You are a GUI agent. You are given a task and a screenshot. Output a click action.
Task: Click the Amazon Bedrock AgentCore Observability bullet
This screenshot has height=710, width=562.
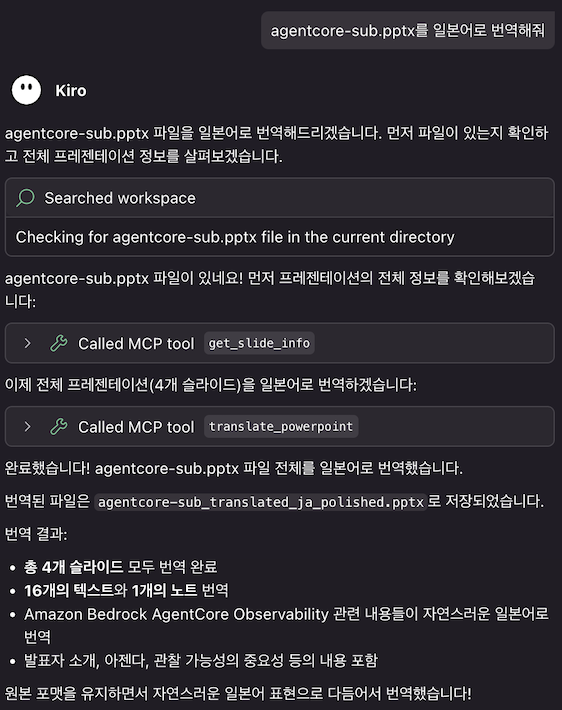(286, 625)
